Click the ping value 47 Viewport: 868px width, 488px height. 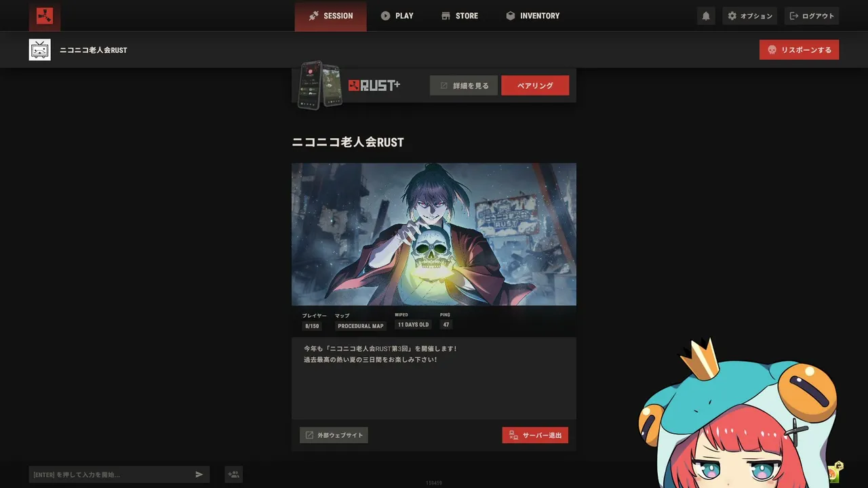point(446,325)
